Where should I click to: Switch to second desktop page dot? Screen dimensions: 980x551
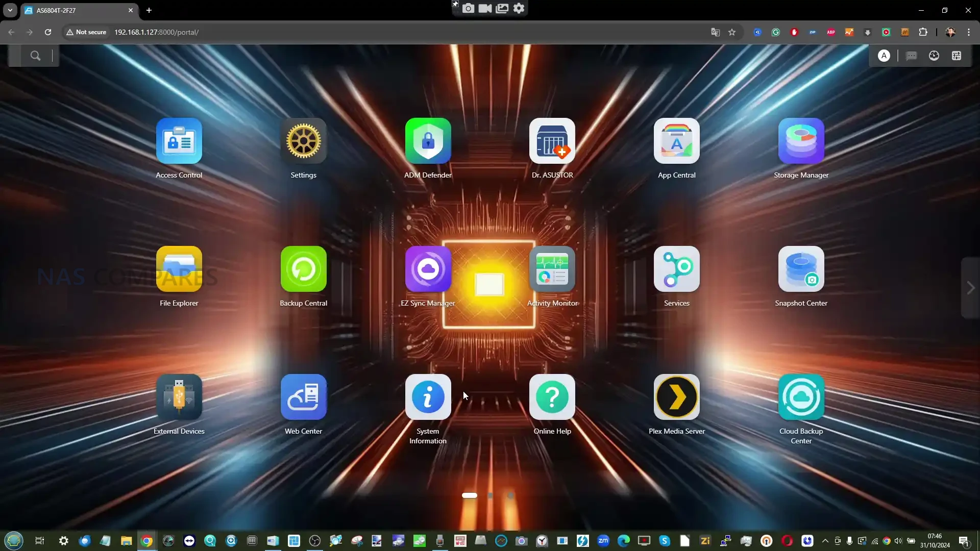[x=490, y=495]
